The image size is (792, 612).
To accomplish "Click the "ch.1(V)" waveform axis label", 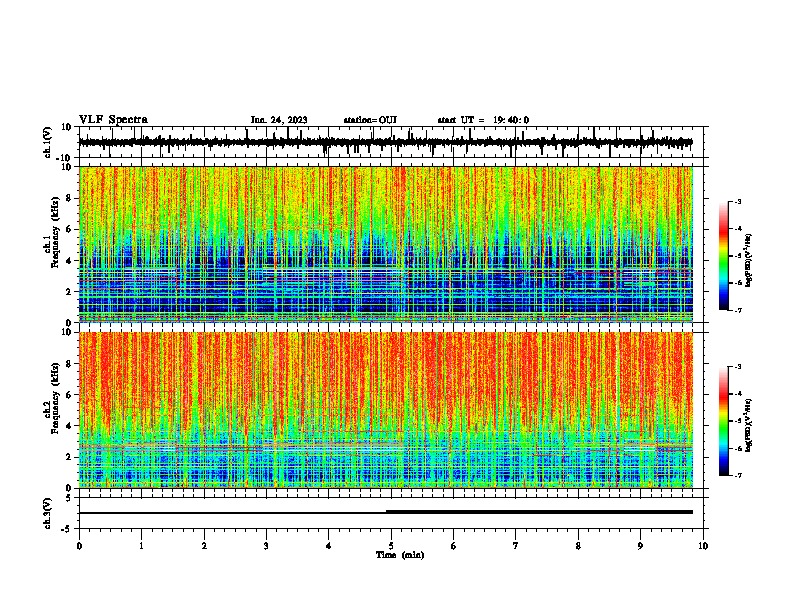I will pos(48,142).
